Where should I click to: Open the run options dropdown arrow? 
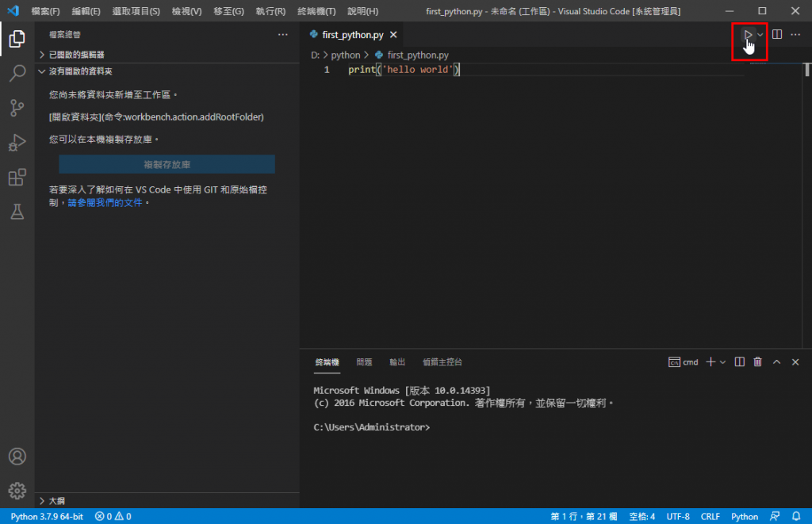click(x=760, y=35)
